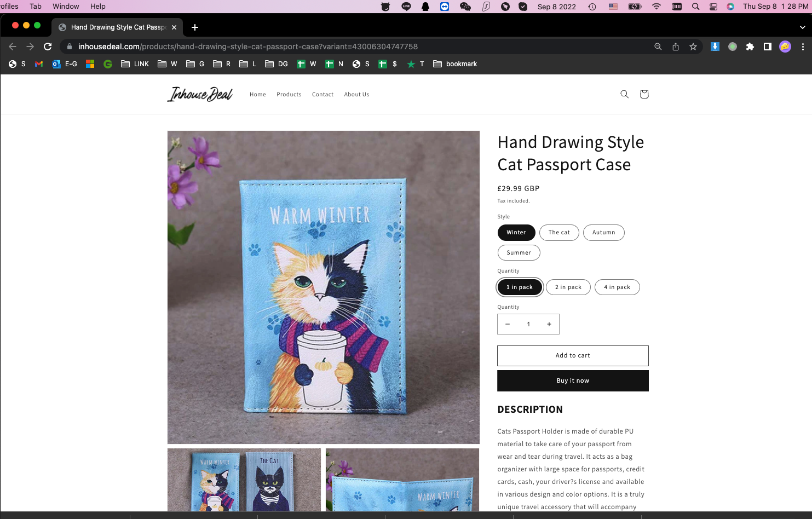This screenshot has width=812, height=519.
Task: Click the Buy it now button
Action: [x=573, y=380]
